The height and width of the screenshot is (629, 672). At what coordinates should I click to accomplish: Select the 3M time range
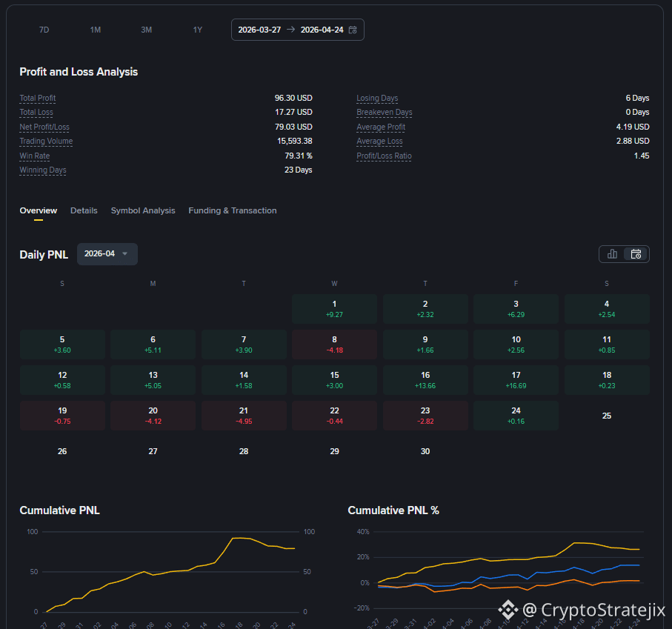(x=146, y=30)
